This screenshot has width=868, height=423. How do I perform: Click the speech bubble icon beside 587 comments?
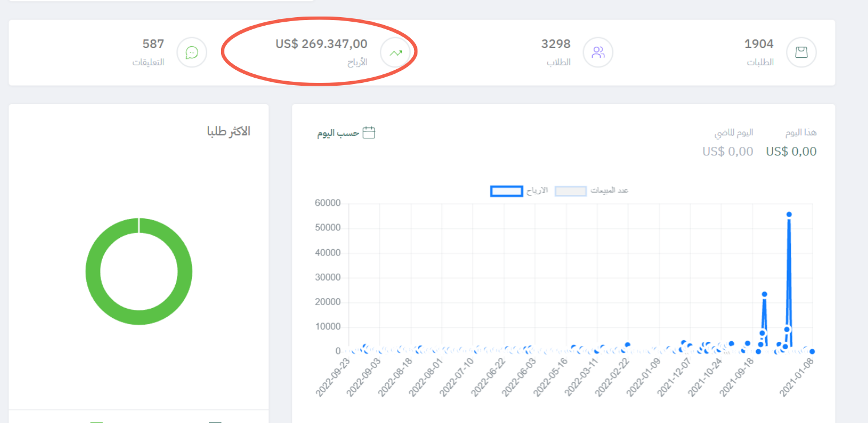click(x=191, y=52)
